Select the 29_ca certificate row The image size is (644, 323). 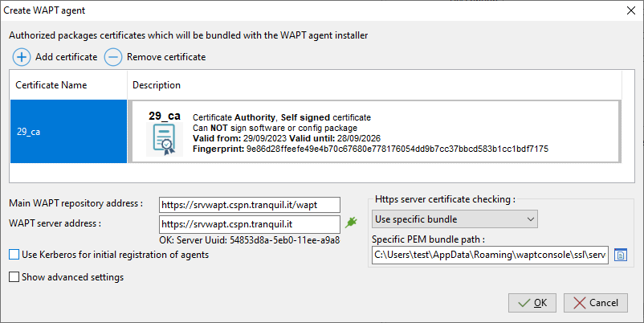(x=67, y=131)
